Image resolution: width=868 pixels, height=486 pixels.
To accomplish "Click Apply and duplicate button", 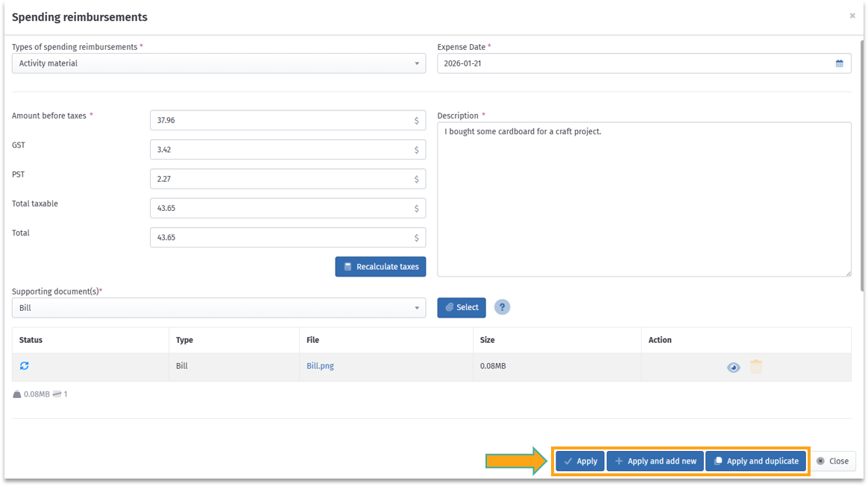I will coord(755,461).
